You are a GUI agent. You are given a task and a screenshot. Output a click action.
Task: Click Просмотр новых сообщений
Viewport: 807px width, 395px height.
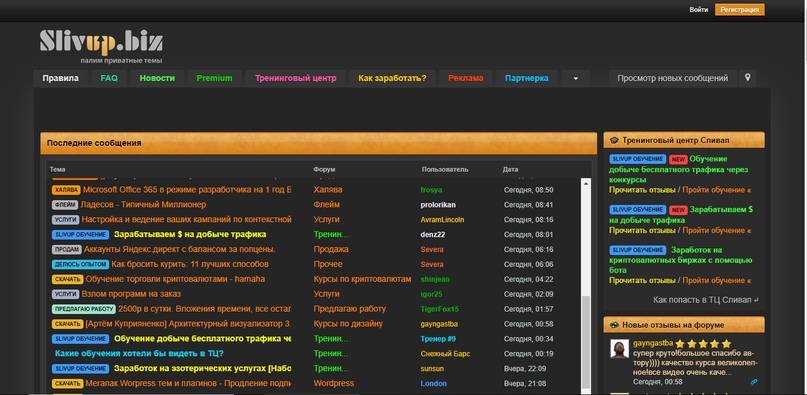(x=673, y=78)
